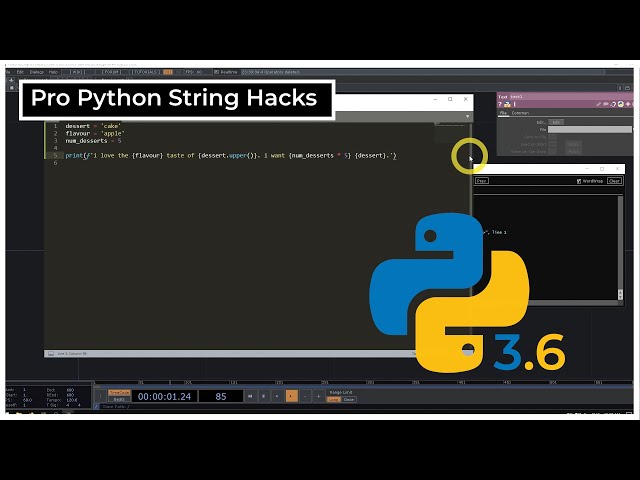The width and height of the screenshot is (640, 480).
Task: Click the plus icon in parameter header
Action: pos(628,104)
